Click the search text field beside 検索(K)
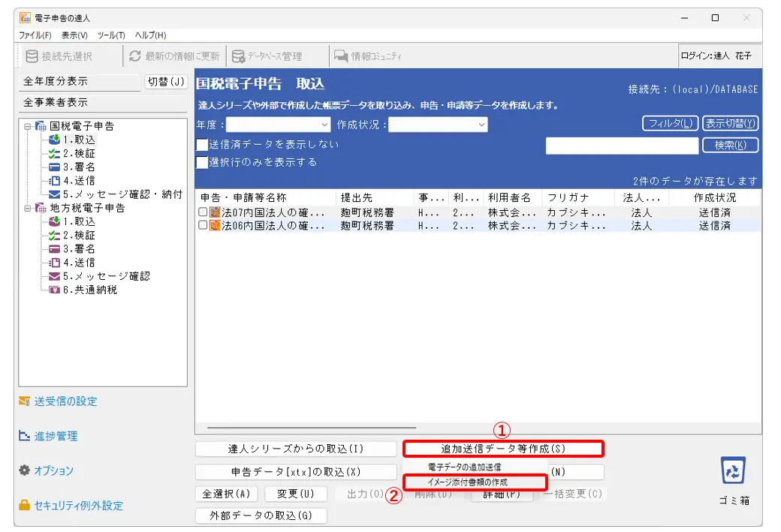781x532 pixels. pos(622,146)
